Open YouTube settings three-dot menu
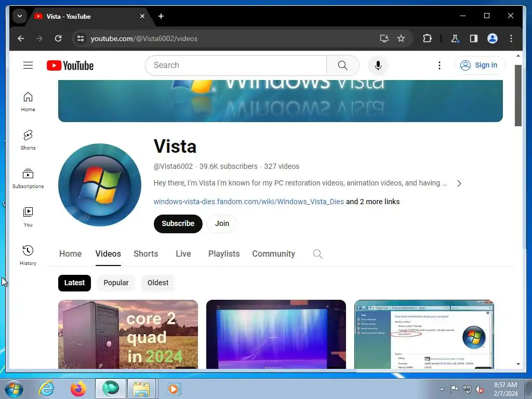532x399 pixels. [x=440, y=65]
